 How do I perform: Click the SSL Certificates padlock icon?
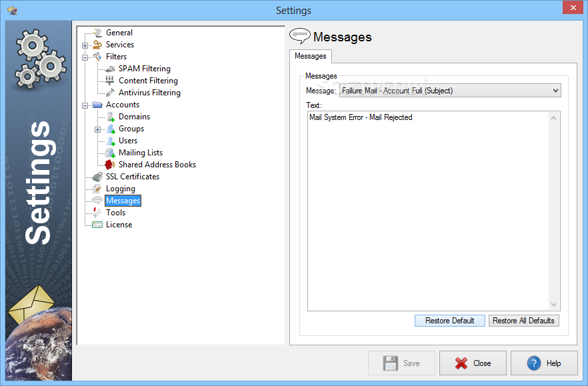coord(97,177)
